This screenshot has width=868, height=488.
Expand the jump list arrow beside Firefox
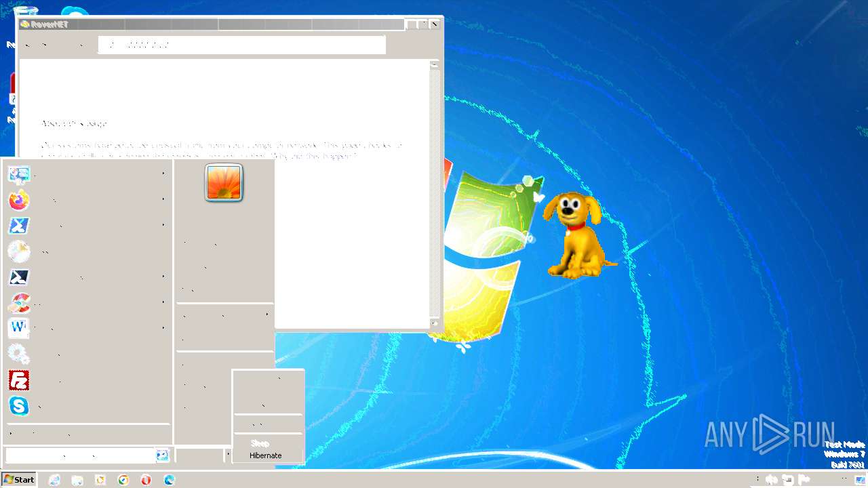pyautogui.click(x=163, y=199)
